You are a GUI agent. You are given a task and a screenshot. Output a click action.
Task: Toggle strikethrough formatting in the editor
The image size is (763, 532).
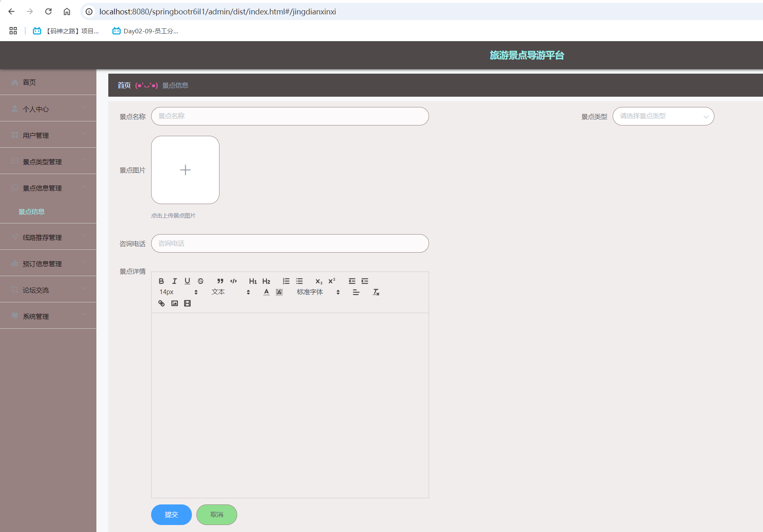(x=201, y=281)
